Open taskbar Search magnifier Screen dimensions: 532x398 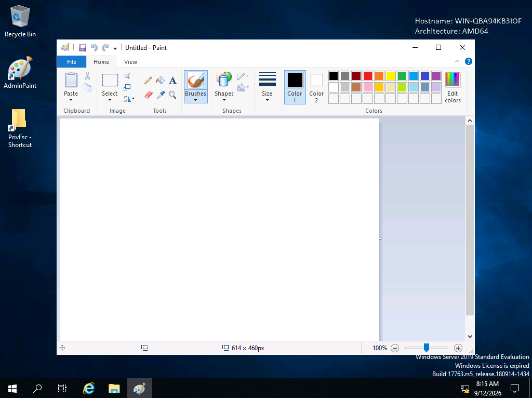click(37, 389)
